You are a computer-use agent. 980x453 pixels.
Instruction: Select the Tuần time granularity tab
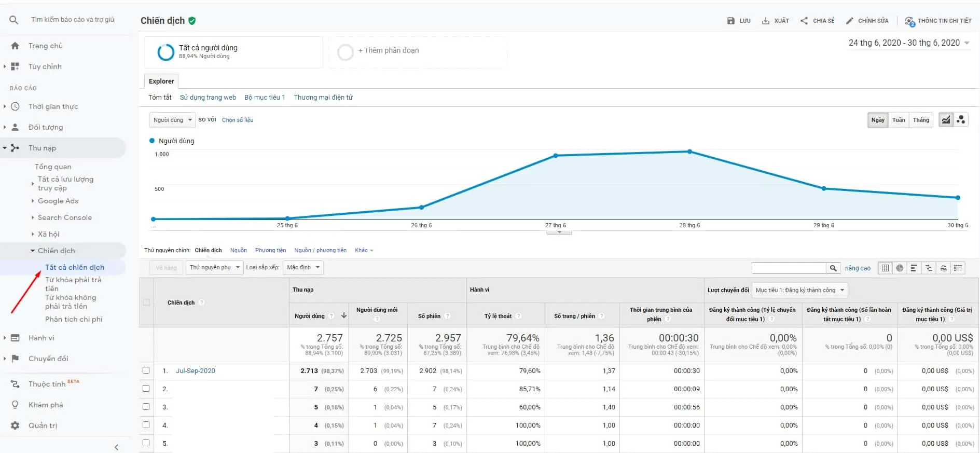tap(899, 120)
